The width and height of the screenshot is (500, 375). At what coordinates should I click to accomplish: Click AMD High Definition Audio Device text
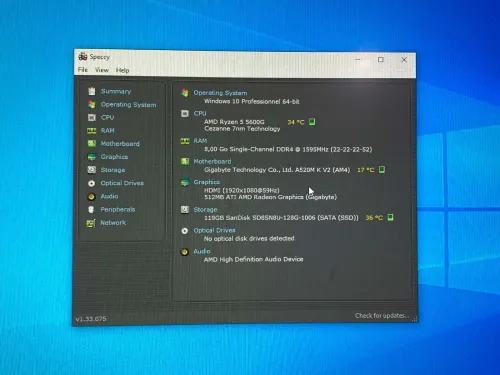pyautogui.click(x=254, y=259)
